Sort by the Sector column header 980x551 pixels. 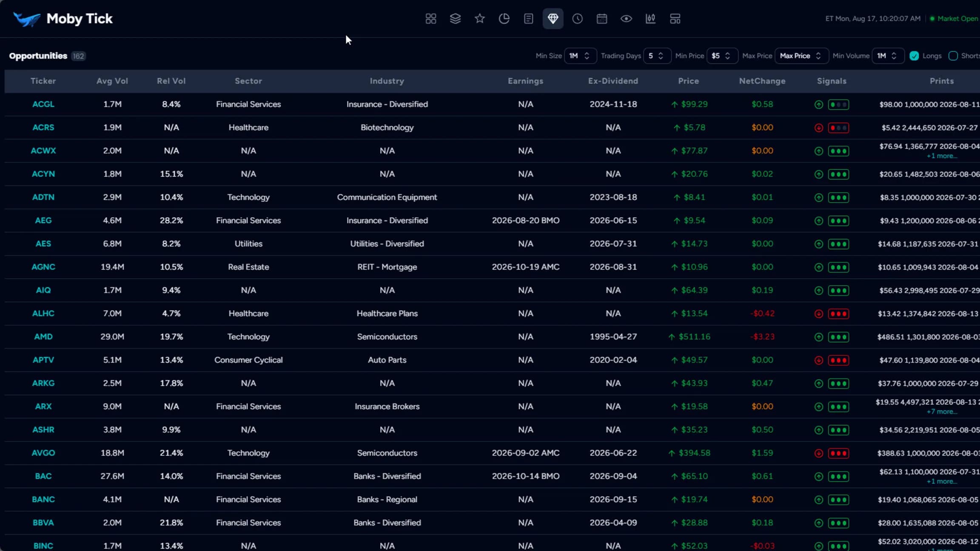[248, 81]
